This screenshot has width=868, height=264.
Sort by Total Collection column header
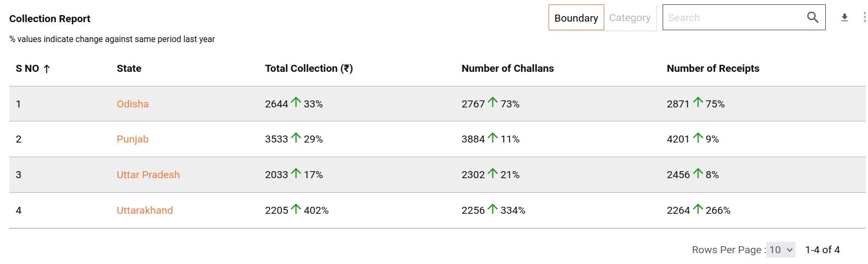(309, 69)
